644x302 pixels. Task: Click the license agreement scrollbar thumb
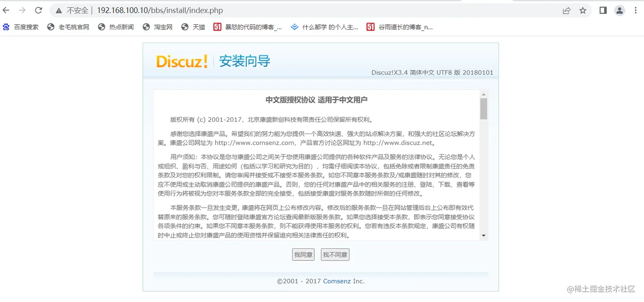click(483, 108)
